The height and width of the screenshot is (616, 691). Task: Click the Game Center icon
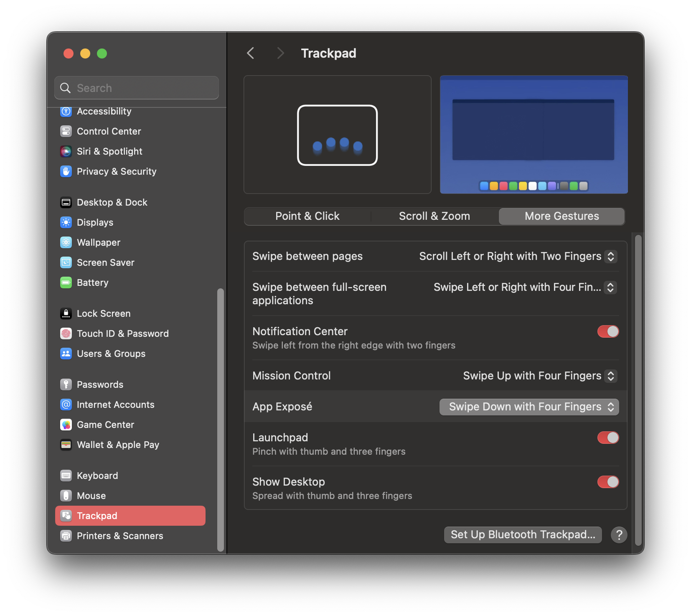click(66, 425)
